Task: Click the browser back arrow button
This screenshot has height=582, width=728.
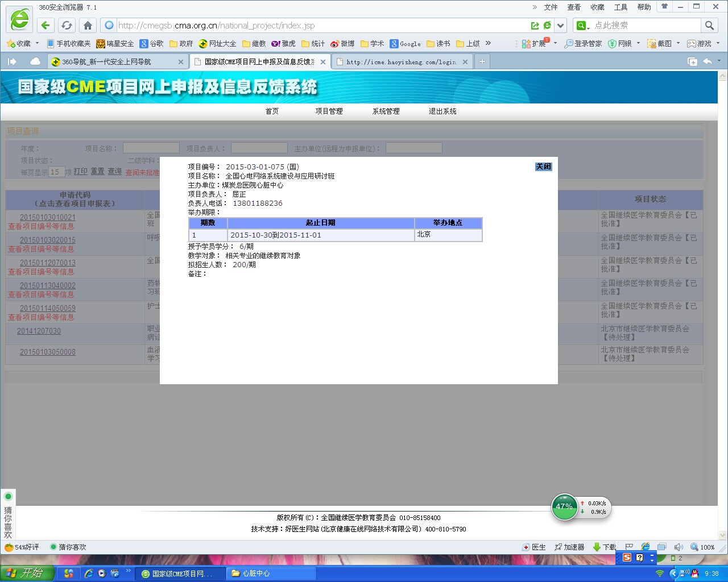Action: tap(46, 26)
